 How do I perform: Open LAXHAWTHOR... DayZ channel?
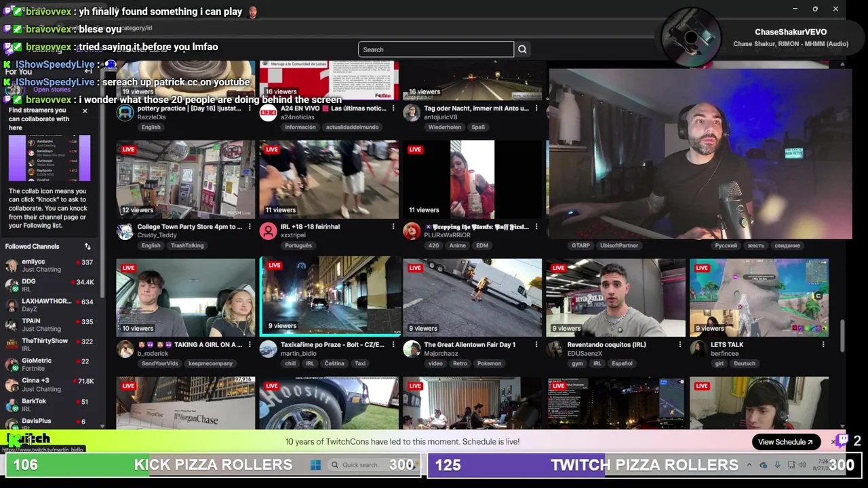pos(51,305)
